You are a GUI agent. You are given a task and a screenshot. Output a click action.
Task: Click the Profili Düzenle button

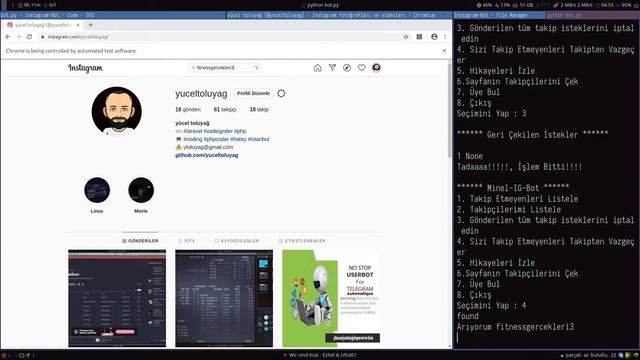[x=253, y=93]
